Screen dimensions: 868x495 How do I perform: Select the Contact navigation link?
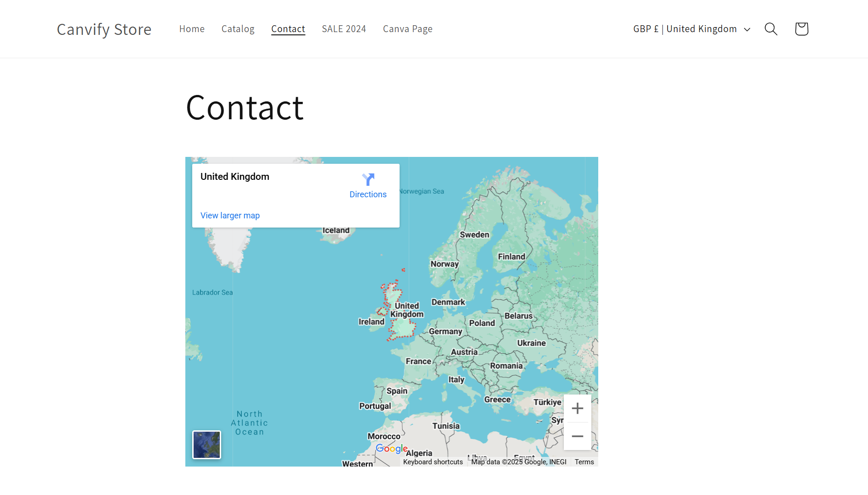coord(288,29)
